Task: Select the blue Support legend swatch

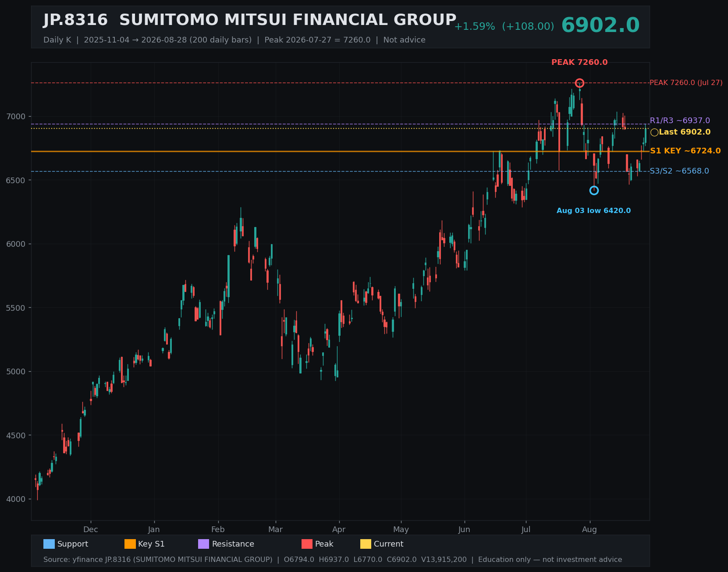Action: (x=49, y=544)
